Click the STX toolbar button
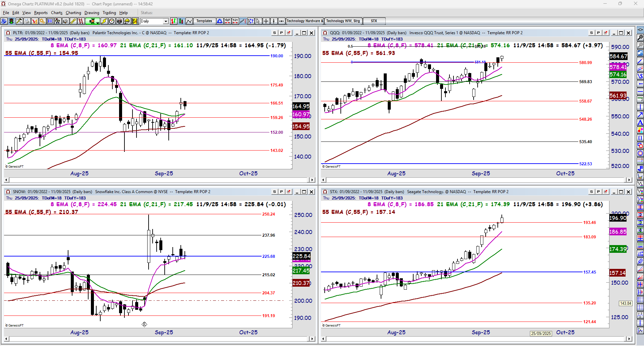This screenshot has width=644, height=346. pyautogui.click(x=374, y=21)
